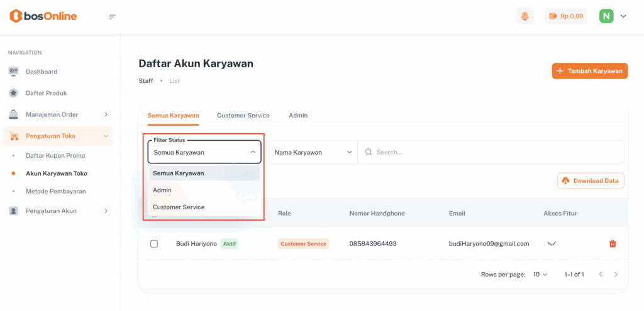
Task: Click the wallet balance Rp 0.00
Action: click(565, 16)
